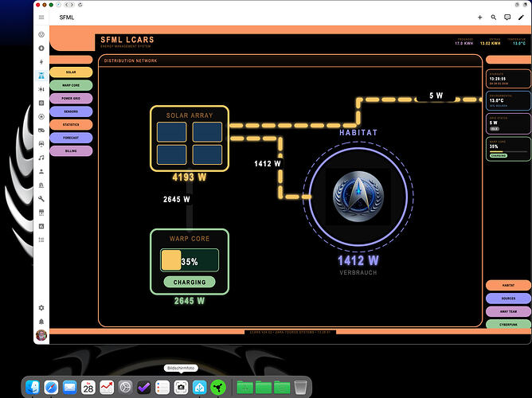This screenshot has width=532, height=398.
Task: Select the SENSORS menu pill
Action: (x=71, y=111)
